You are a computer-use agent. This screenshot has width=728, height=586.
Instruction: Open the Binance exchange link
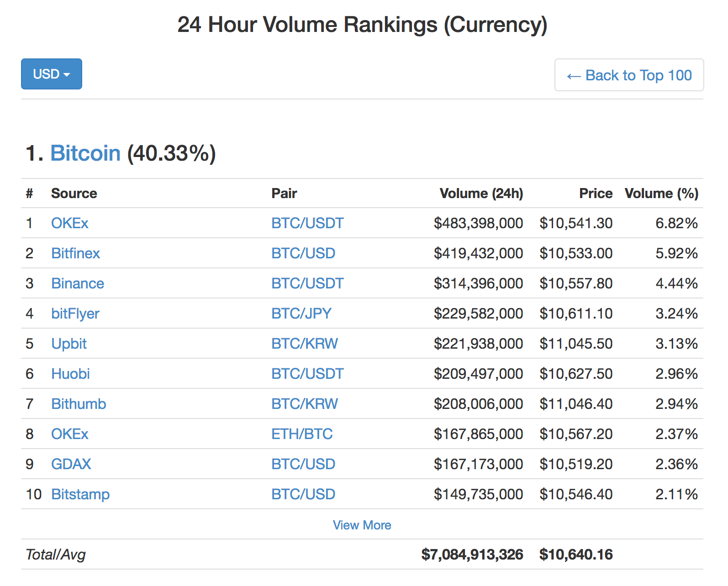coord(78,283)
